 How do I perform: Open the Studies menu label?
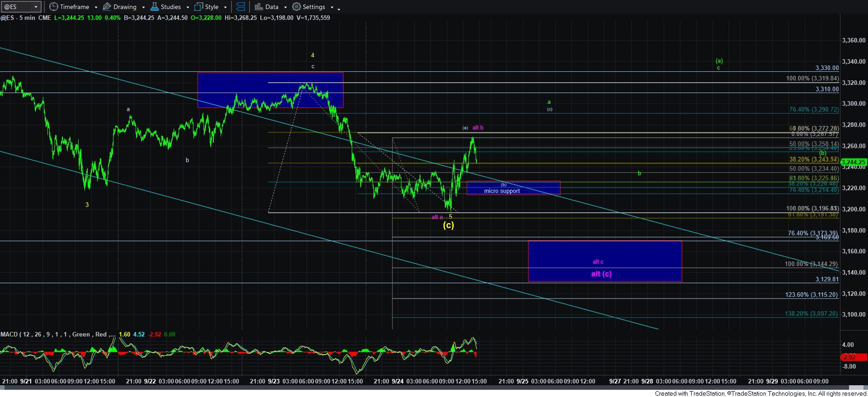(171, 7)
